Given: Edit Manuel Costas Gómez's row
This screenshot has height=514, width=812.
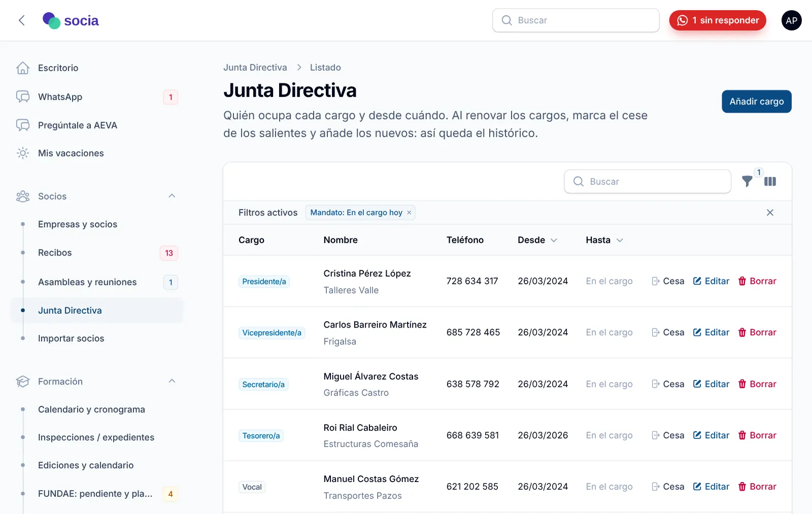Looking at the screenshot, I should coord(711,487).
